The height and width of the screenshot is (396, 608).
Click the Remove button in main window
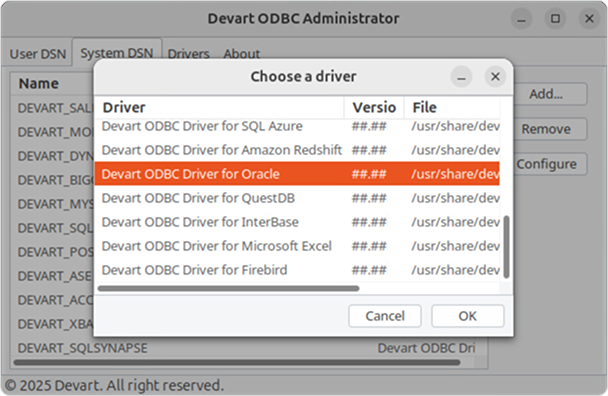click(546, 129)
